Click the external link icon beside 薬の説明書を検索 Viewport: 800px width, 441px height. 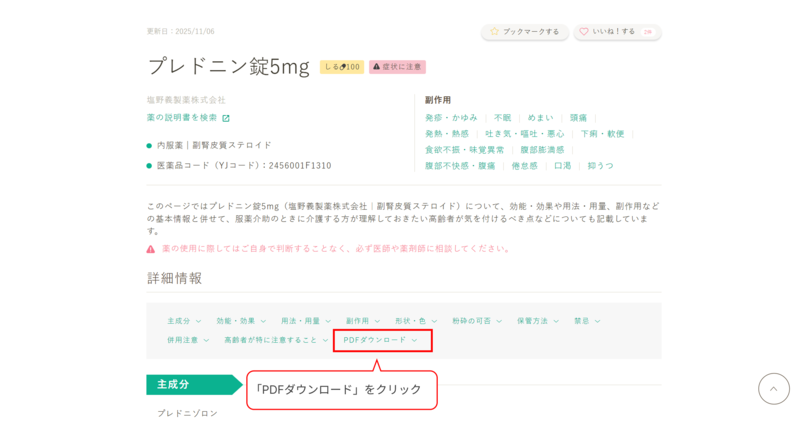(x=226, y=118)
